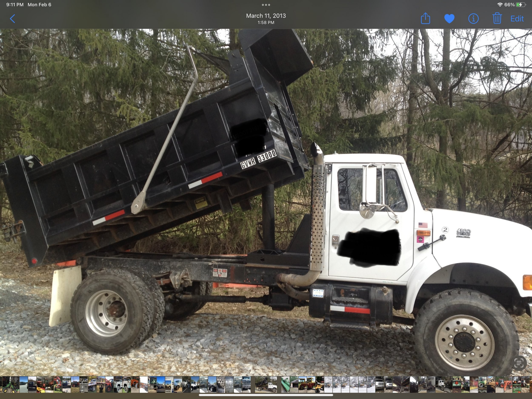532x399 pixels.
Task: Tap the home indicator bar
Action: 266,395
